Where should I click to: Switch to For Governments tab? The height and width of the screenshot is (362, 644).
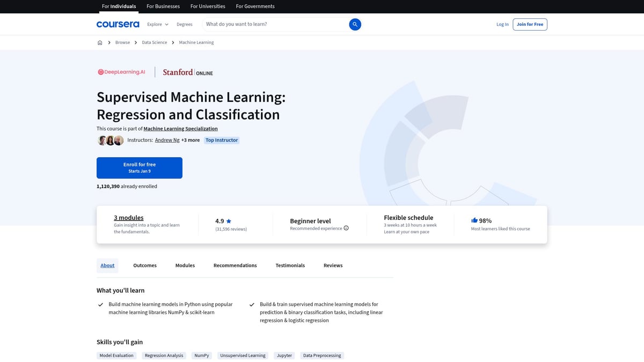255,6
